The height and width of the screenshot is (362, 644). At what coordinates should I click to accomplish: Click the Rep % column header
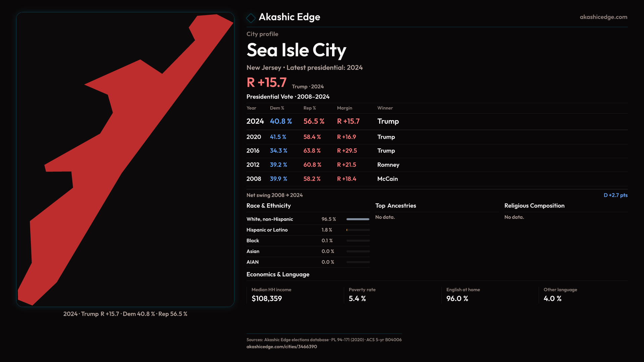click(x=310, y=108)
